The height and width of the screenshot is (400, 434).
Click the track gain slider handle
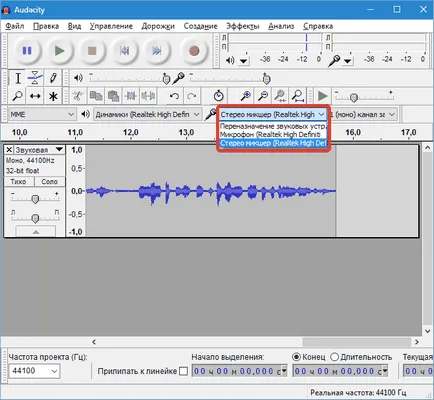click(x=35, y=199)
